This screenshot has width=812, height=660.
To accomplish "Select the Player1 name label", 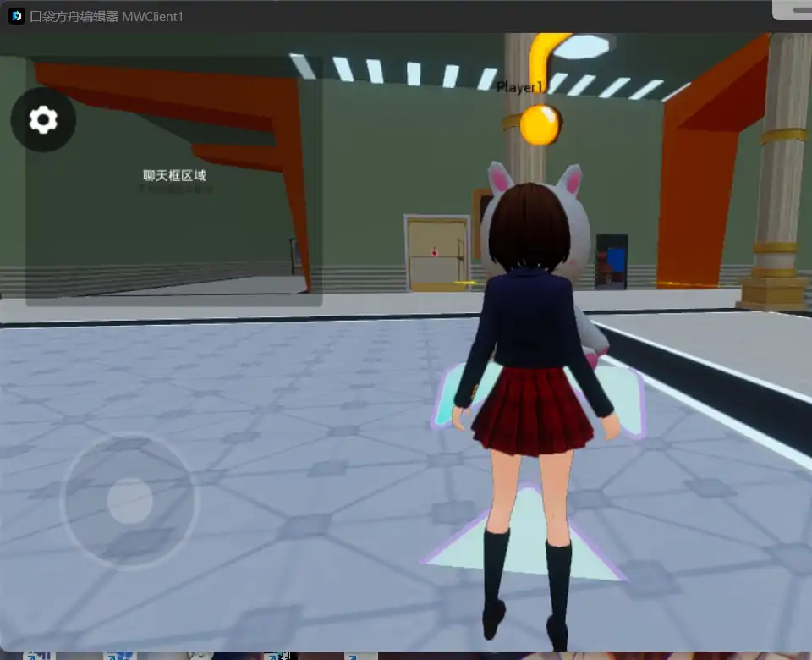I will pyautogui.click(x=519, y=87).
